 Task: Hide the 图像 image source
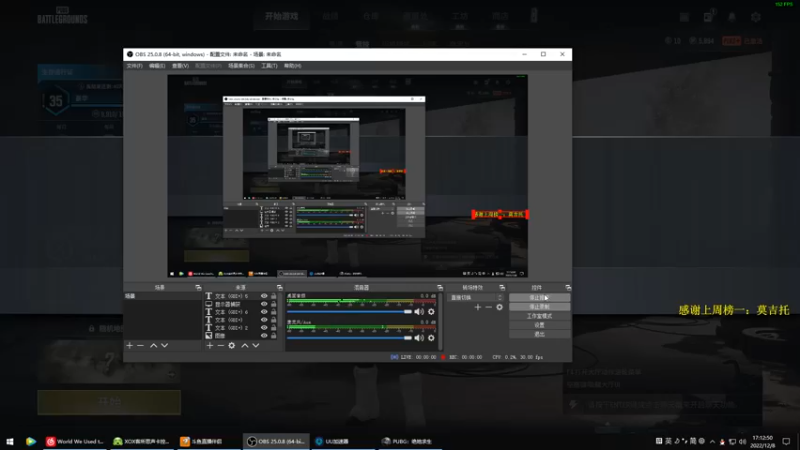click(264, 336)
